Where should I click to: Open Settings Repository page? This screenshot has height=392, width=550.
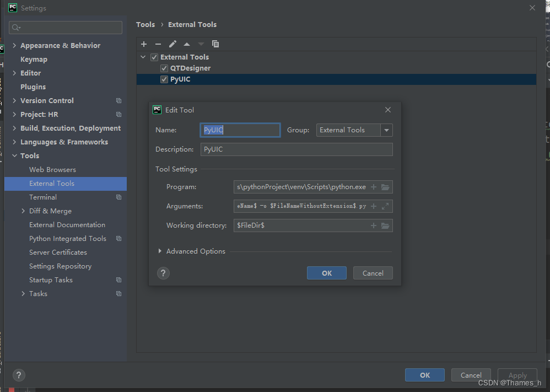60,266
